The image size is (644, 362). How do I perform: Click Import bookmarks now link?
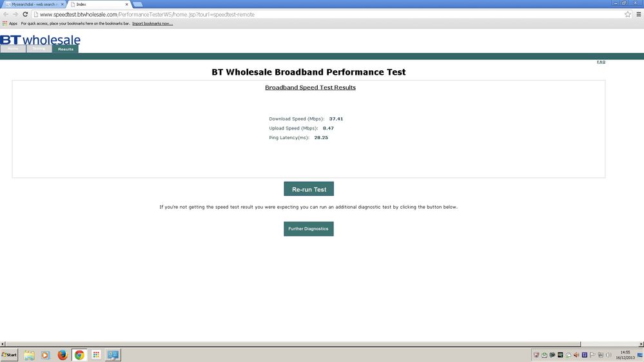(x=152, y=23)
